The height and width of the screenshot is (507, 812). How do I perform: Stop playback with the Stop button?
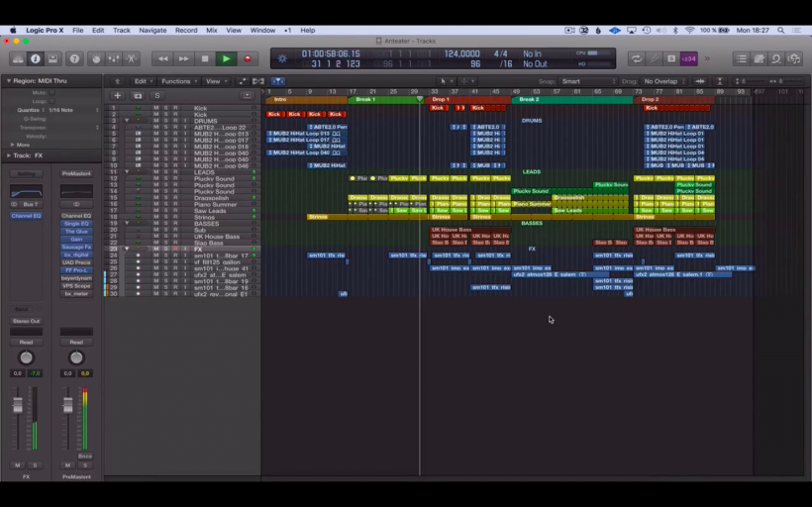coord(205,59)
